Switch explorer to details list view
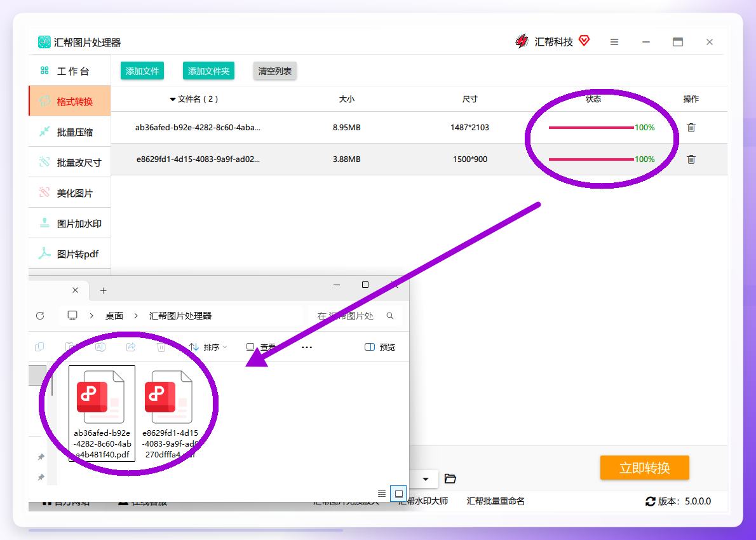Image resolution: width=756 pixels, height=540 pixels. [381, 494]
